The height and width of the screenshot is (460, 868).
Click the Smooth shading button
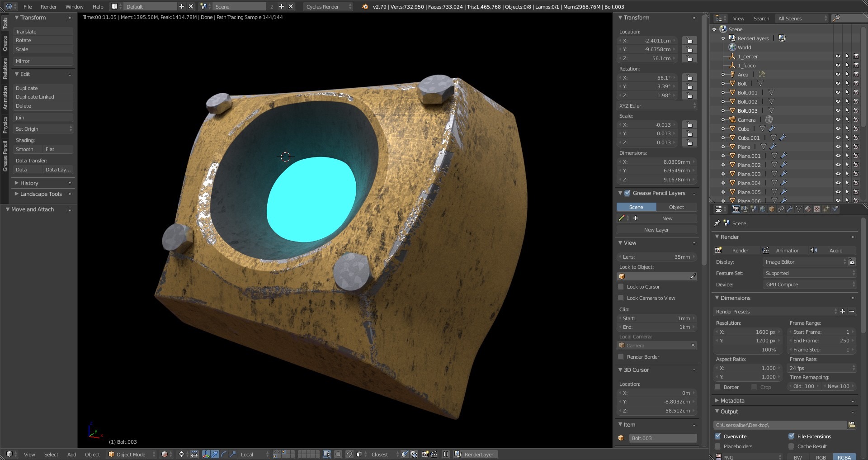coord(28,149)
